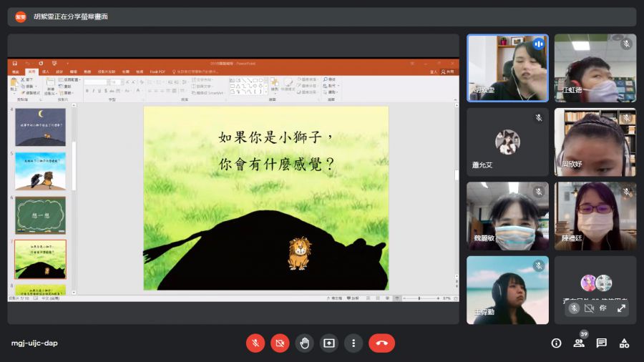The image size is (644, 362).
Task: Click the muted mic icon on 陳禮廷's tile
Action: [626, 192]
